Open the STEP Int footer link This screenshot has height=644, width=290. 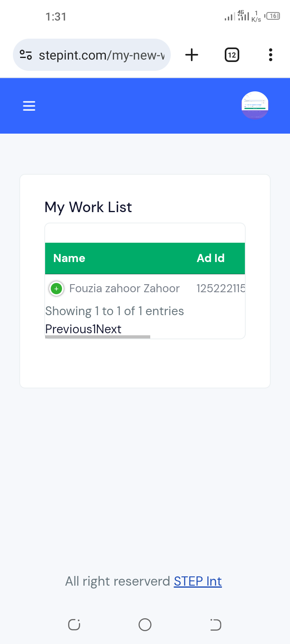[198, 581]
